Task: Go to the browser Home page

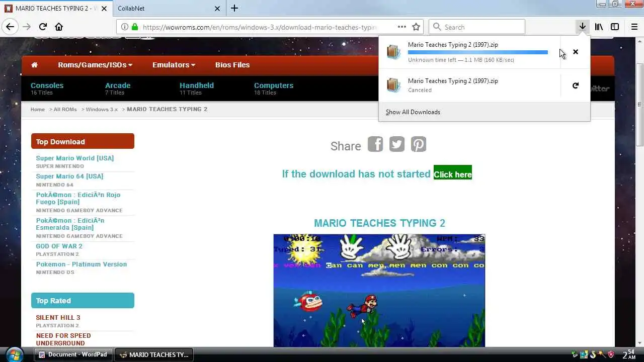Action: (x=59, y=27)
